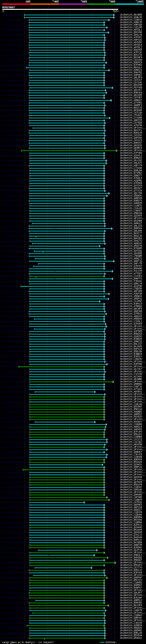Click the query end position 515
Viewport: 146px width, 644px height.
(115, 11)
